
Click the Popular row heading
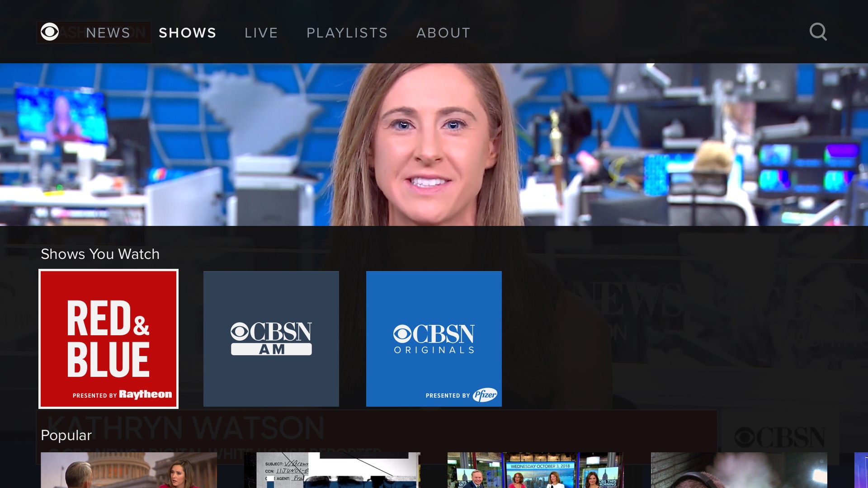click(66, 435)
